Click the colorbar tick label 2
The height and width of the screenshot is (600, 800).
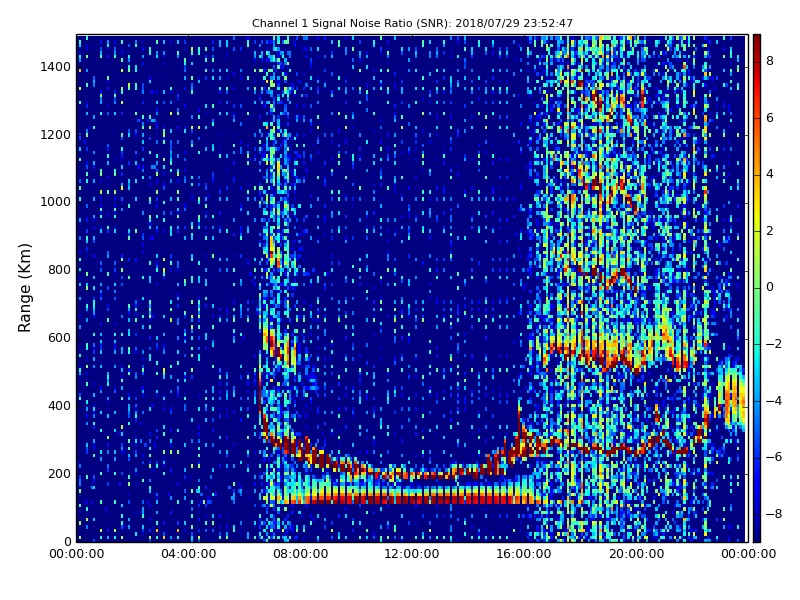(770, 231)
